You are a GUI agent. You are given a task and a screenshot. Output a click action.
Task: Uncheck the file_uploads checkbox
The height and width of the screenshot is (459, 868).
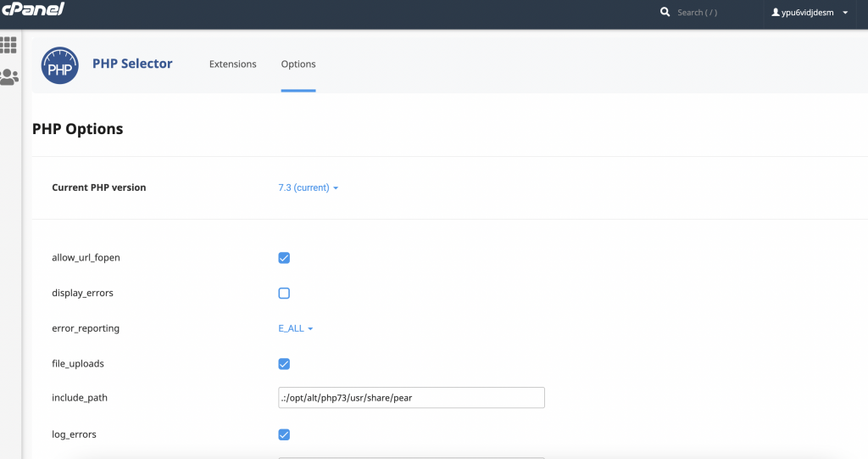(284, 364)
